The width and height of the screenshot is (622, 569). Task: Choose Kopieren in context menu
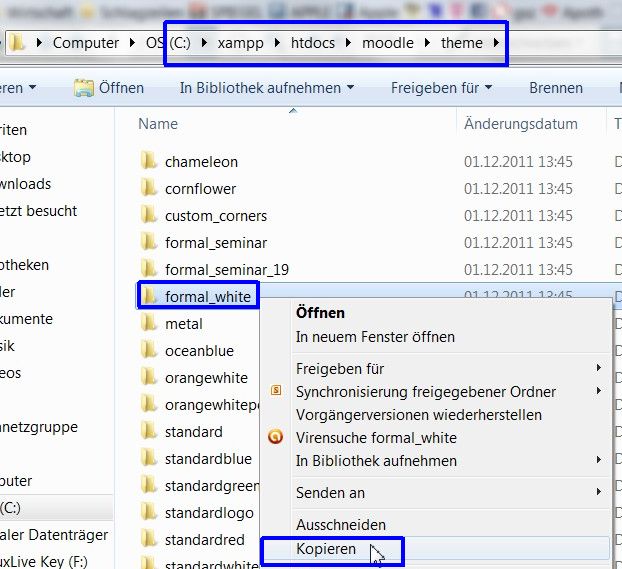(x=326, y=549)
